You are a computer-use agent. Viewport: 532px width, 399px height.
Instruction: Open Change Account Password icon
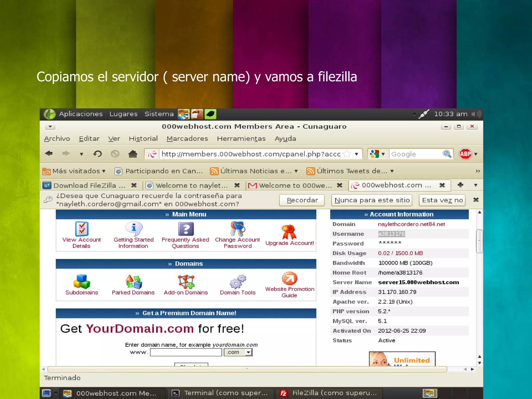pos(237,229)
